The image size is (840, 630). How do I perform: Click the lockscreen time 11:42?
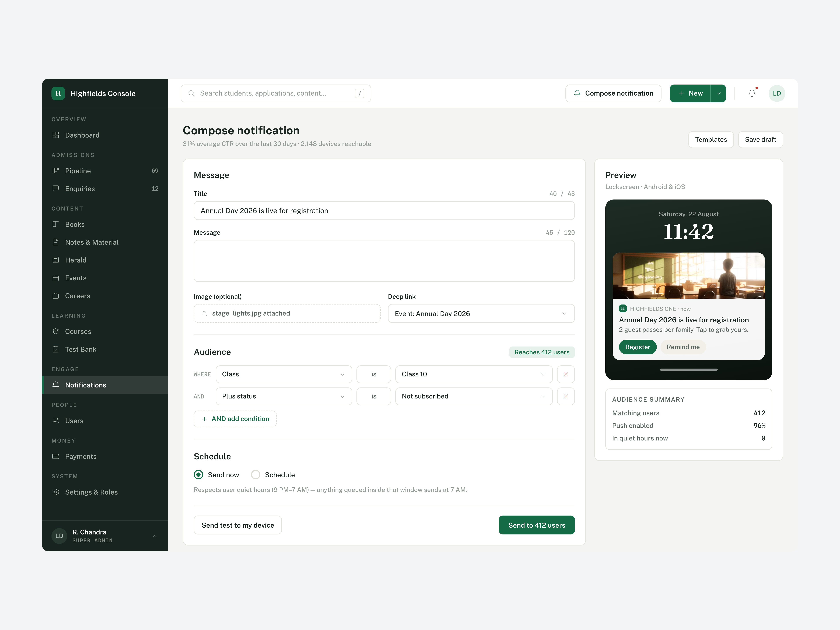coord(688,232)
